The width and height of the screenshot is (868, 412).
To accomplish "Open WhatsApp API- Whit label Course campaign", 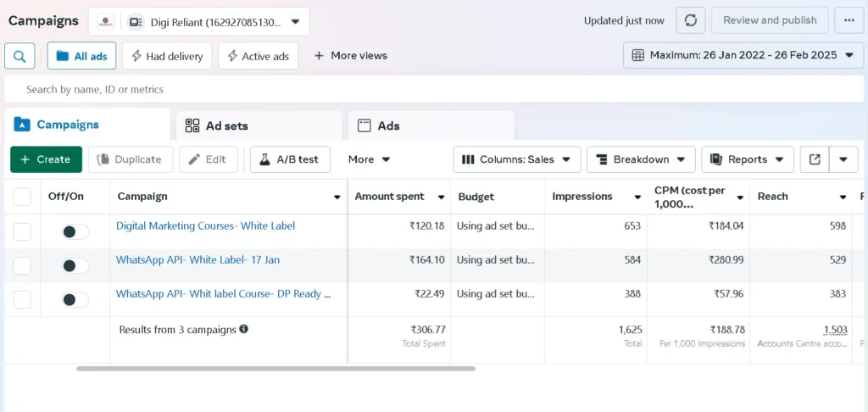I will 224,294.
